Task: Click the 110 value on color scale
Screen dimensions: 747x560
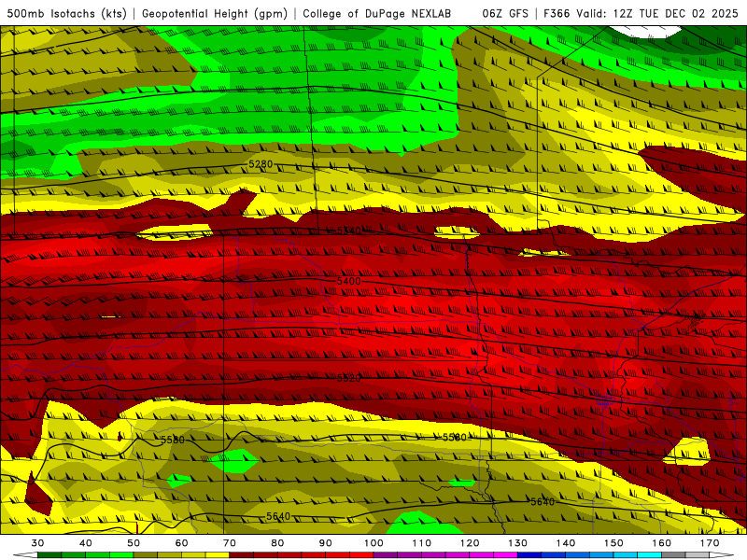Action: tap(422, 543)
